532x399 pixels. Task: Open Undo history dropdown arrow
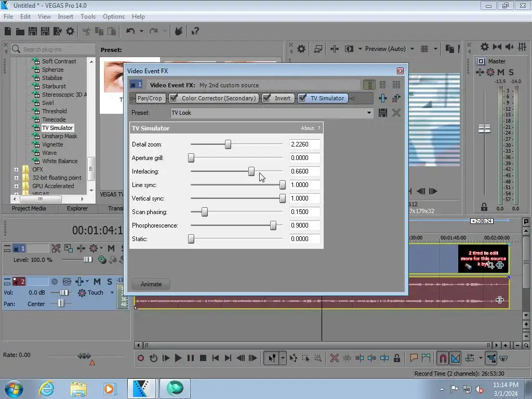pyautogui.click(x=141, y=31)
